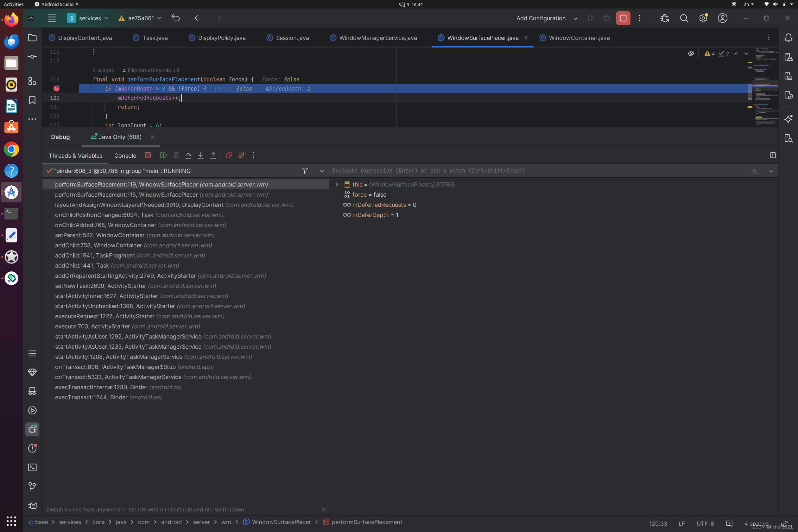The image size is (798, 532).
Task: Select frame startActivityInner:1627, ActivityStarter
Action: pos(185,296)
